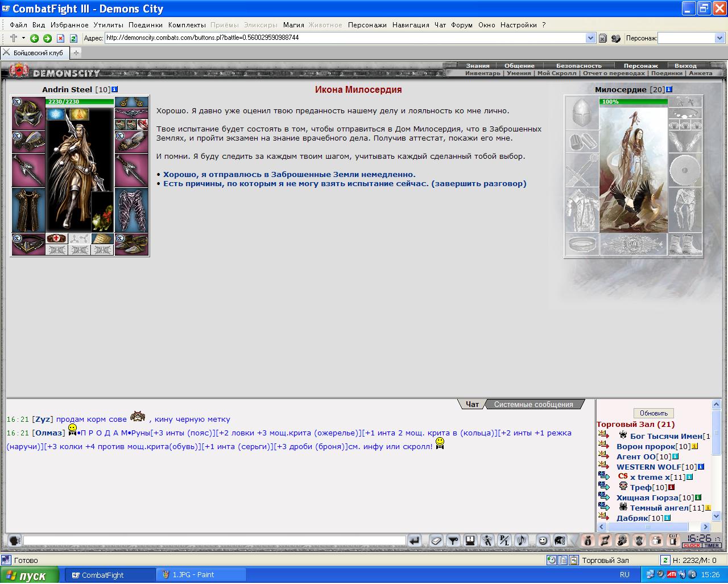This screenshot has width=728, height=584.
Task: Switch to 1.JPG - Paint in the taskbar
Action: click(200, 575)
